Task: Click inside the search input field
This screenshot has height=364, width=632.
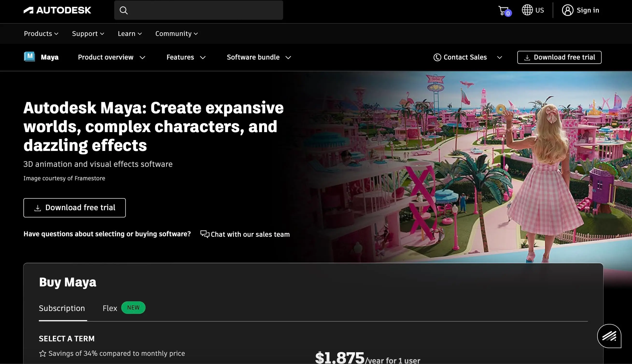Action: 205,10
